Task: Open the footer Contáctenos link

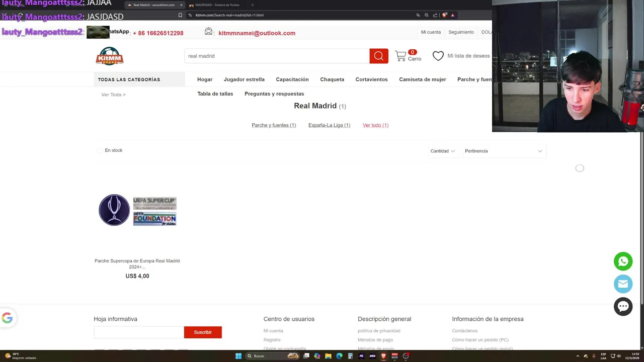Action: click(x=465, y=331)
